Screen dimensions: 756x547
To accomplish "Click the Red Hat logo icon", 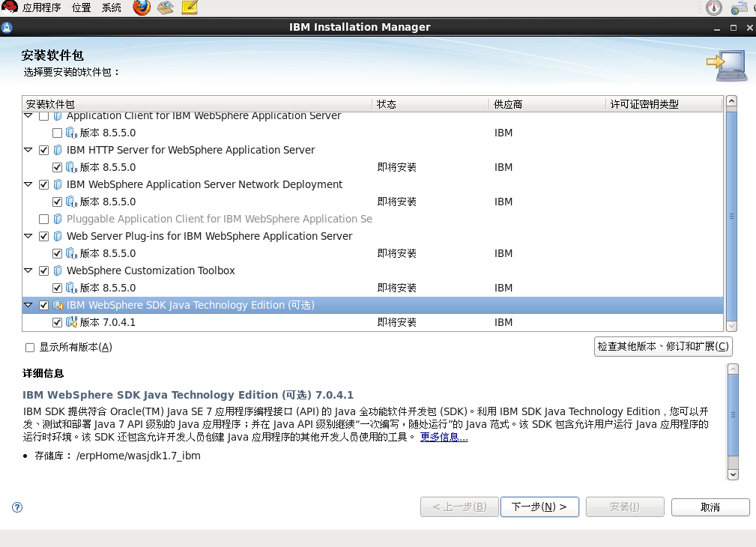I will tap(9, 7).
